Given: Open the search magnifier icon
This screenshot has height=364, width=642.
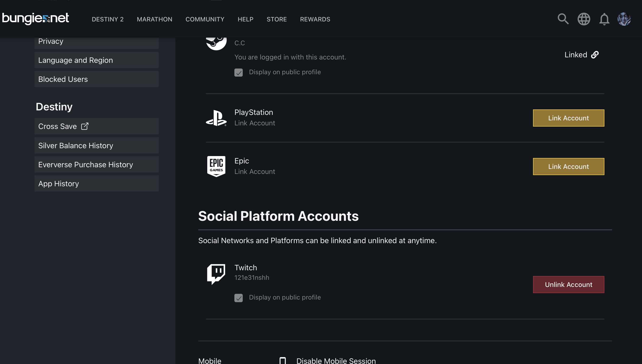Looking at the screenshot, I should [563, 19].
